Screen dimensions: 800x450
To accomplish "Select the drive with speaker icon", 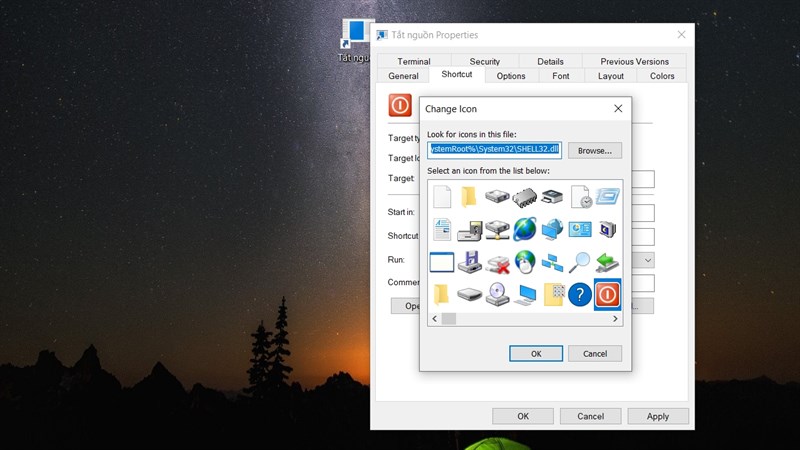I will (469, 231).
